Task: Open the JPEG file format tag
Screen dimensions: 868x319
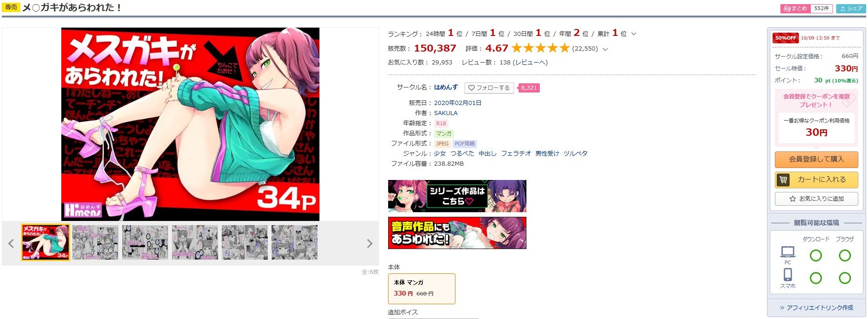Action: (x=442, y=144)
